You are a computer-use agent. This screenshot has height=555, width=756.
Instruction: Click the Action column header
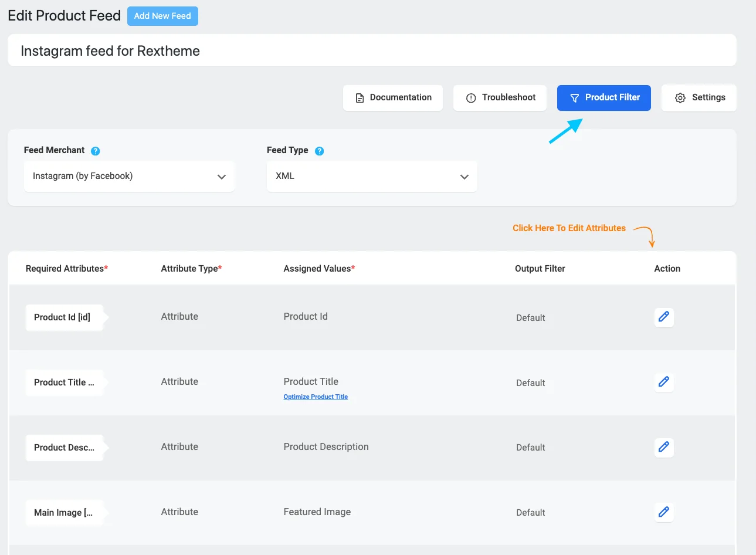point(667,269)
